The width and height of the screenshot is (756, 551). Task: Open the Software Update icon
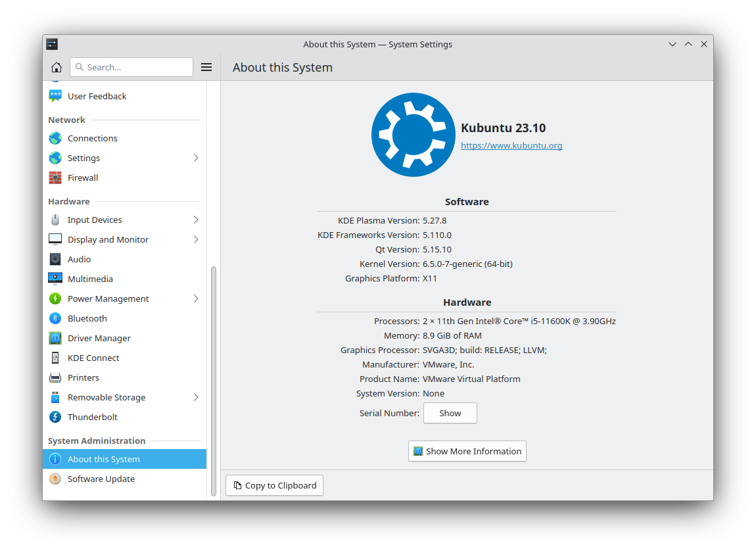pyautogui.click(x=55, y=479)
